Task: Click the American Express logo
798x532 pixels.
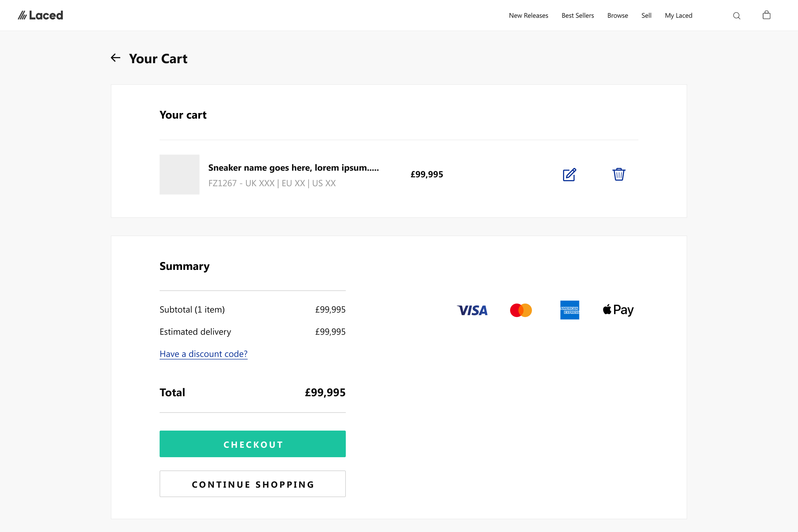Action: 570,310
